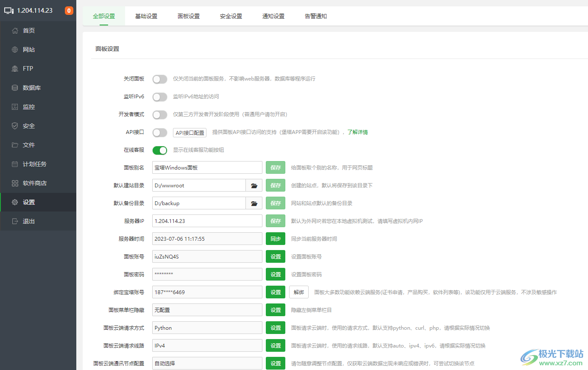Switch to the 全部设置 tab
The image size is (588, 370).
(x=104, y=16)
